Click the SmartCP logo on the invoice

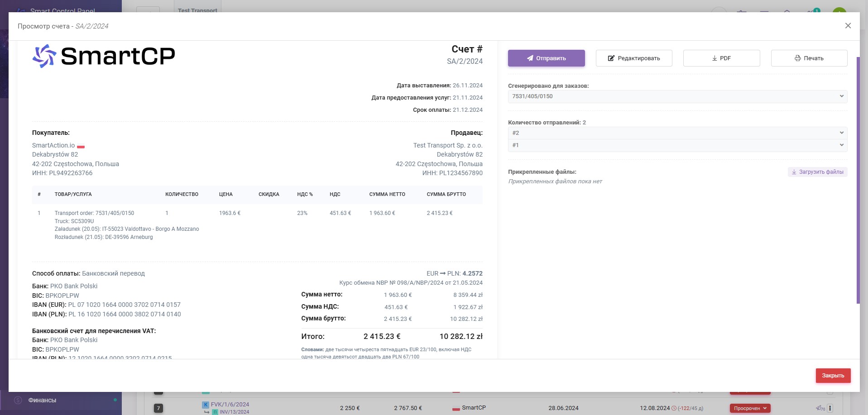coord(103,56)
